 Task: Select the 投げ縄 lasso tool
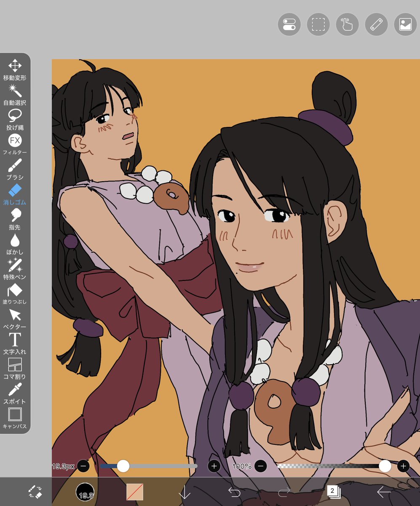tap(15, 120)
